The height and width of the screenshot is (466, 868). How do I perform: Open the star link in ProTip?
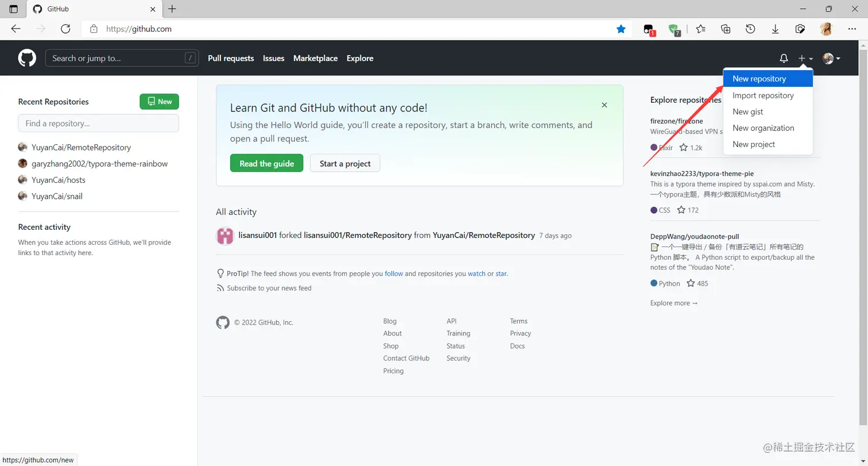pyautogui.click(x=501, y=274)
